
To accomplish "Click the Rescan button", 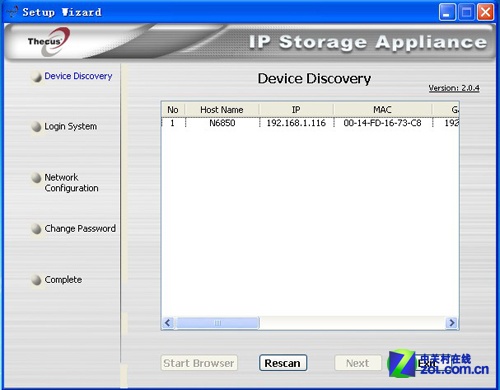I will 283,363.
